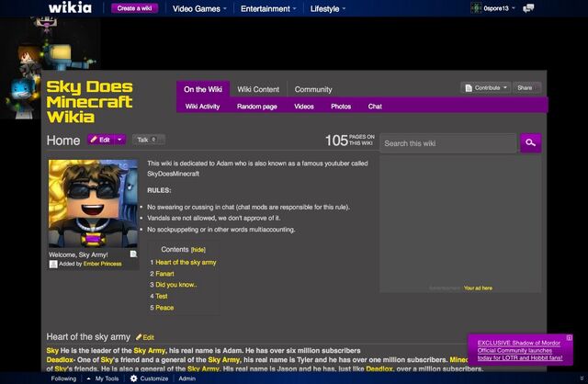Open the Sky character image thumbnail
The width and height of the screenshot is (588, 384).
click(93, 204)
